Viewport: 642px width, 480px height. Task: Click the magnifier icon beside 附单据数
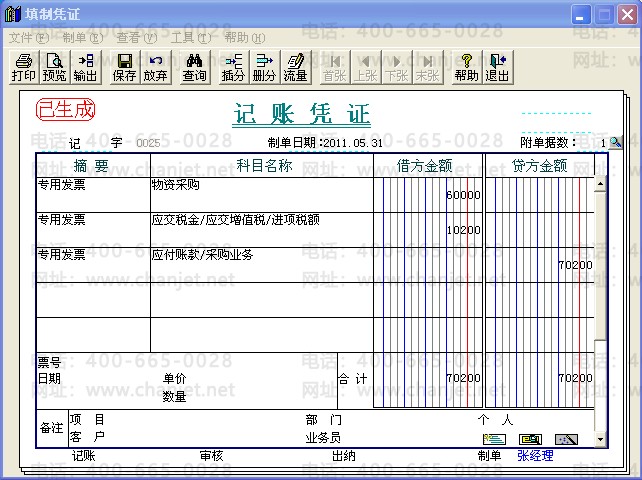click(x=615, y=143)
